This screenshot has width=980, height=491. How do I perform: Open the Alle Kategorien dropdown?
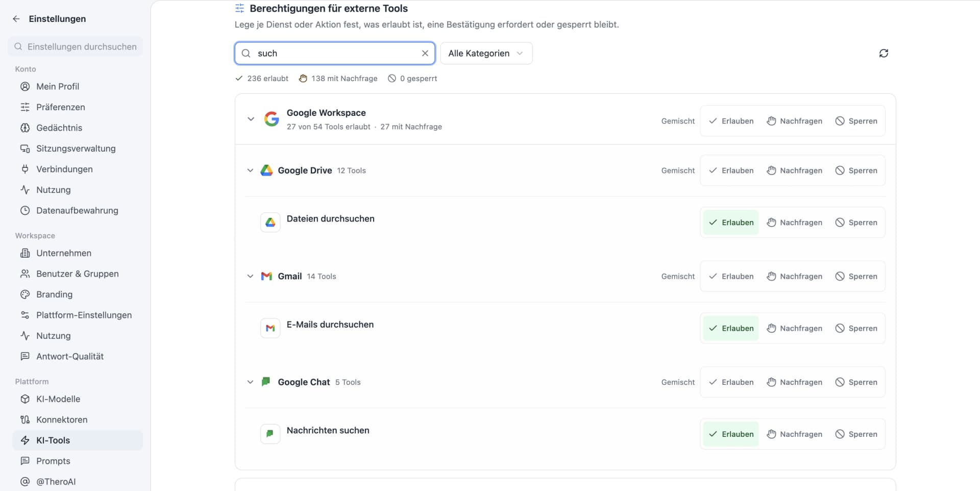tap(486, 53)
